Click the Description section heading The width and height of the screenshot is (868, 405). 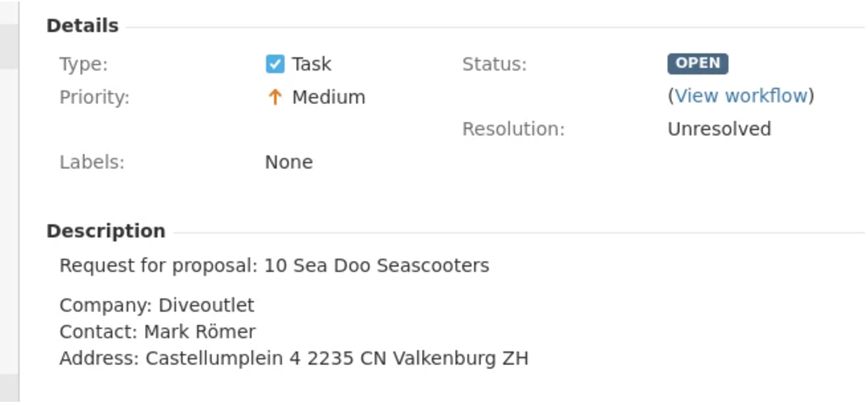106,231
